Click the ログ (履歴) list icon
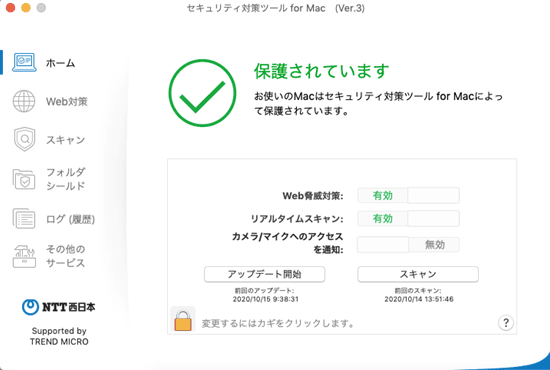550x370 pixels. point(24,218)
